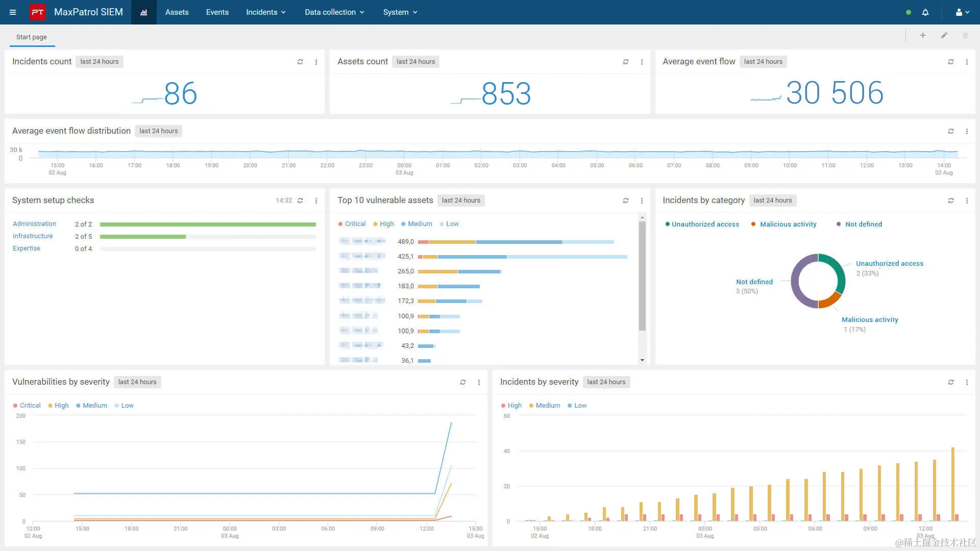The image size is (980, 551).
Task: Expand the Incidents dropdown menu
Action: pyautogui.click(x=265, y=12)
